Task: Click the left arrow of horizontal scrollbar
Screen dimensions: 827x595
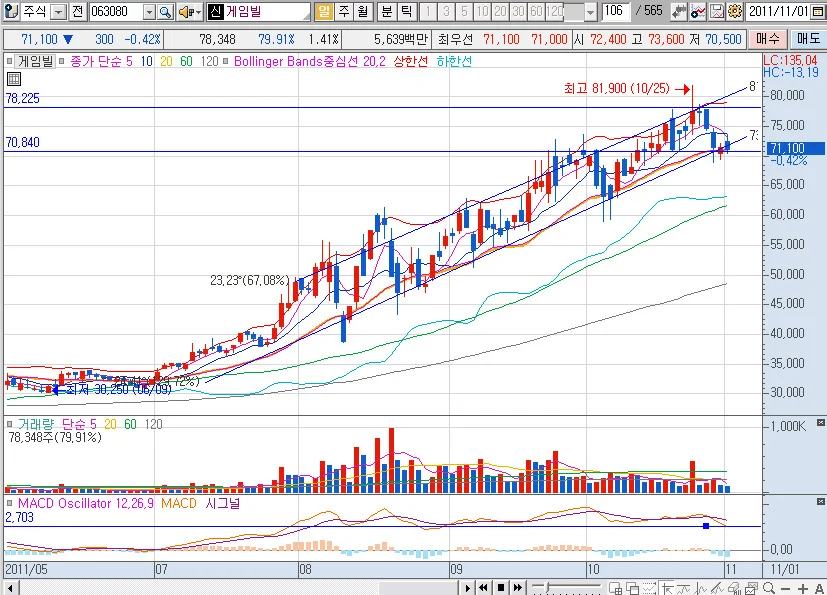Action: coord(10,588)
